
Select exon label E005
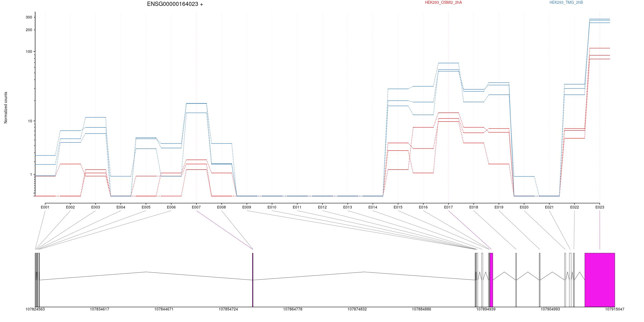tap(146, 207)
